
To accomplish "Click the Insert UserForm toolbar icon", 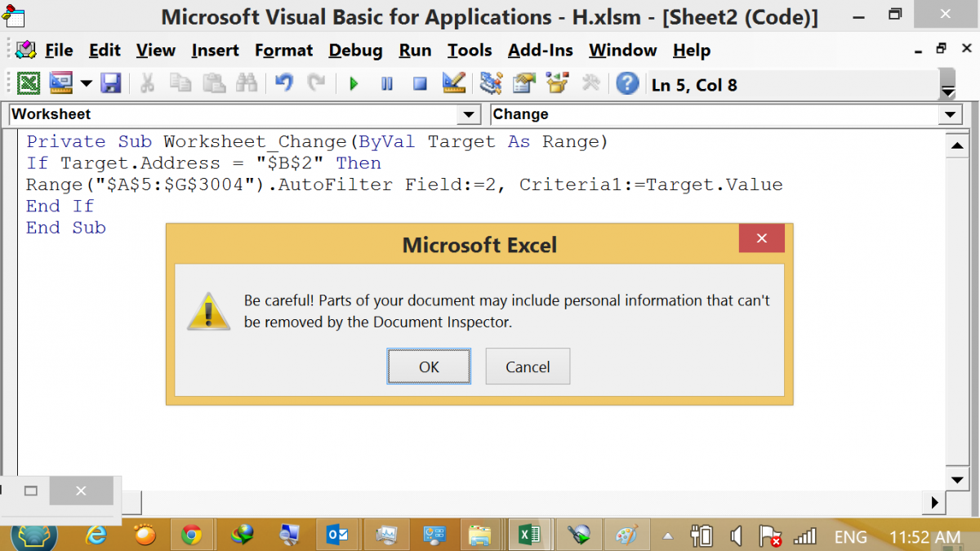I will pyautogui.click(x=62, y=82).
